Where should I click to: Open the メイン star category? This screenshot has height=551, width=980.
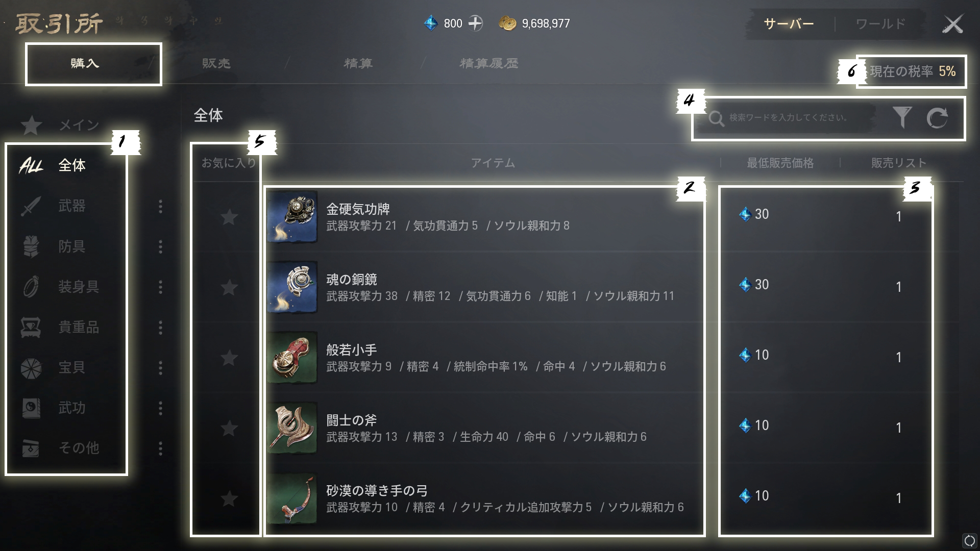pyautogui.click(x=31, y=125)
